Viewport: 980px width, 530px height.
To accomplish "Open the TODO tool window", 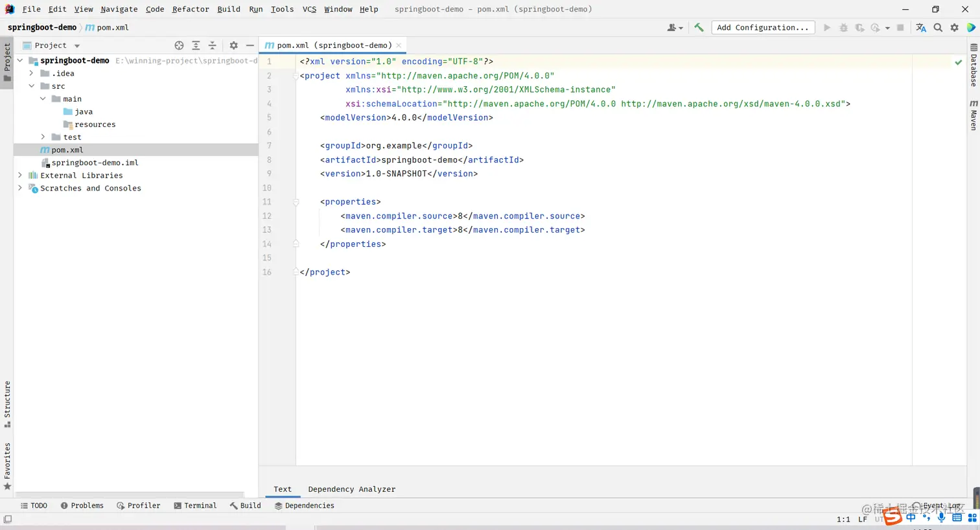I will pos(34,505).
